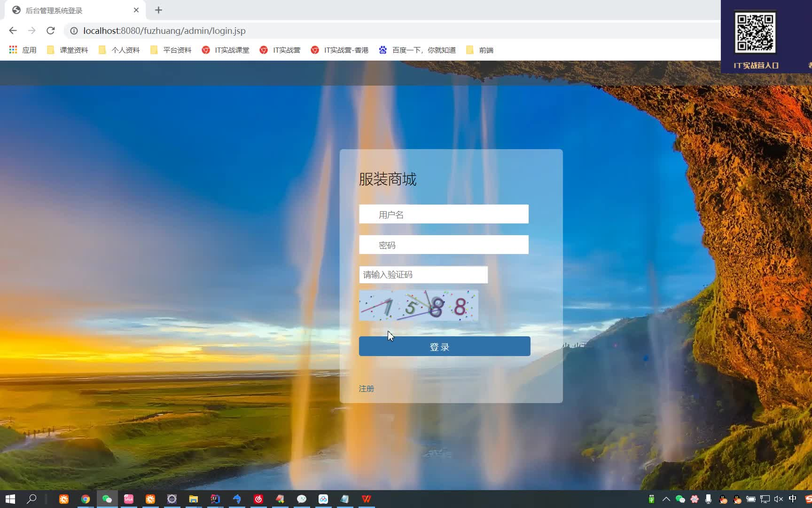Click the battery power tray icon
The image size is (812, 508).
point(751,499)
